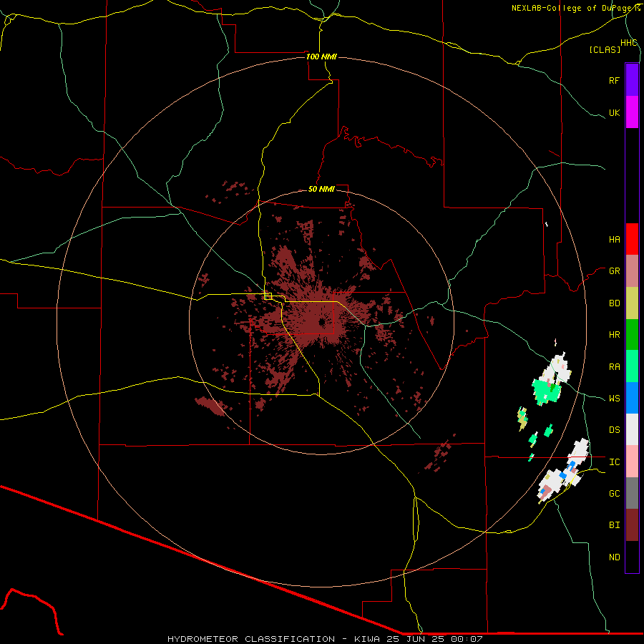Image resolution: width=644 pixels, height=644 pixels.
Task: Click the HR legend label text
Action: pos(614,335)
